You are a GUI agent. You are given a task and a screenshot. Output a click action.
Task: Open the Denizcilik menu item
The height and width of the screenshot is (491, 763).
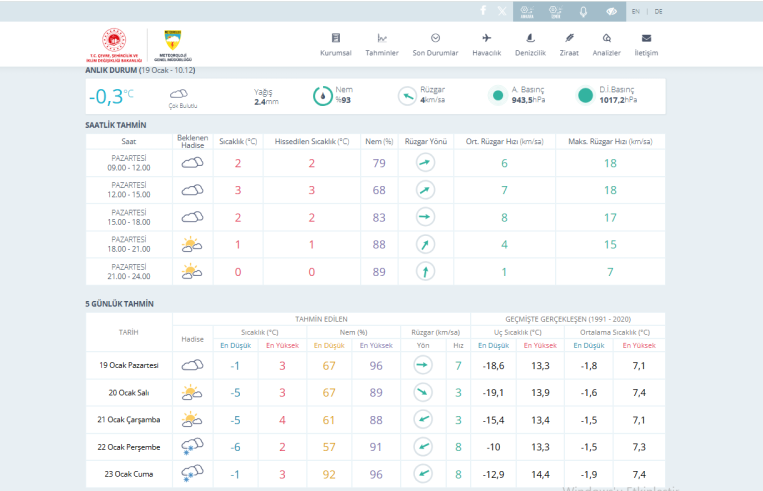[529, 44]
